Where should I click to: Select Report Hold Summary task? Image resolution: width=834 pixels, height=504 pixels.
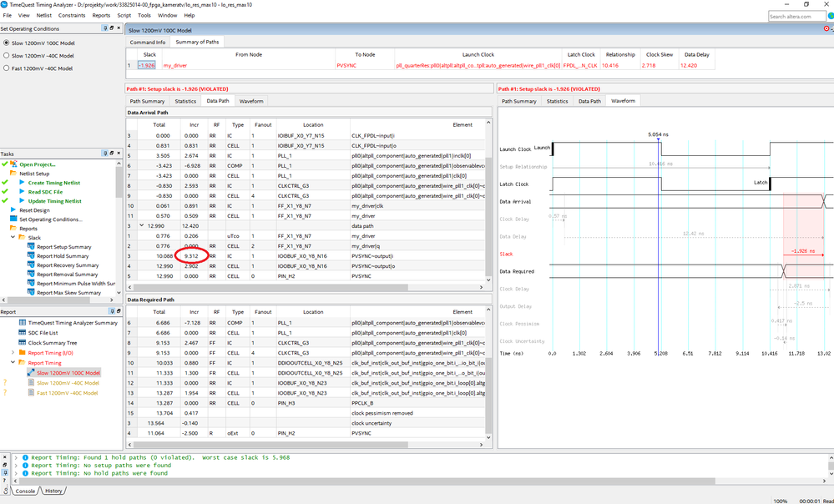63,256
